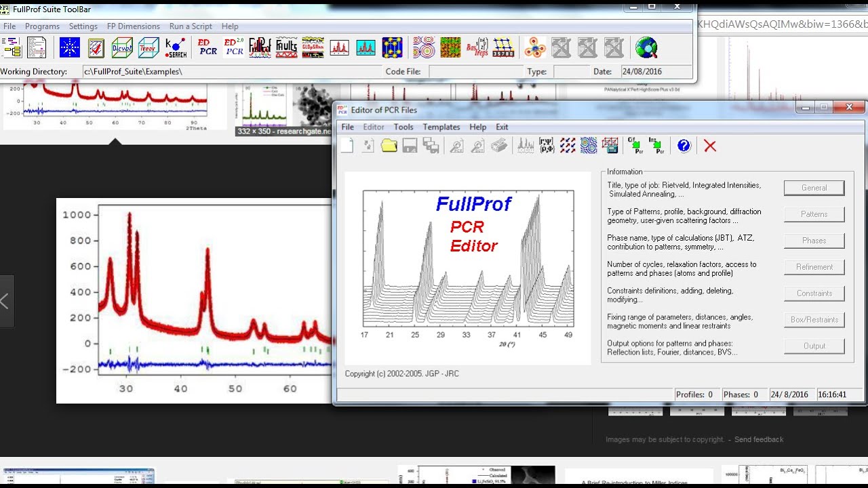Open Help menu in FullProf Suite ToolBar
Viewport: 868px width, 488px height.
click(x=230, y=26)
